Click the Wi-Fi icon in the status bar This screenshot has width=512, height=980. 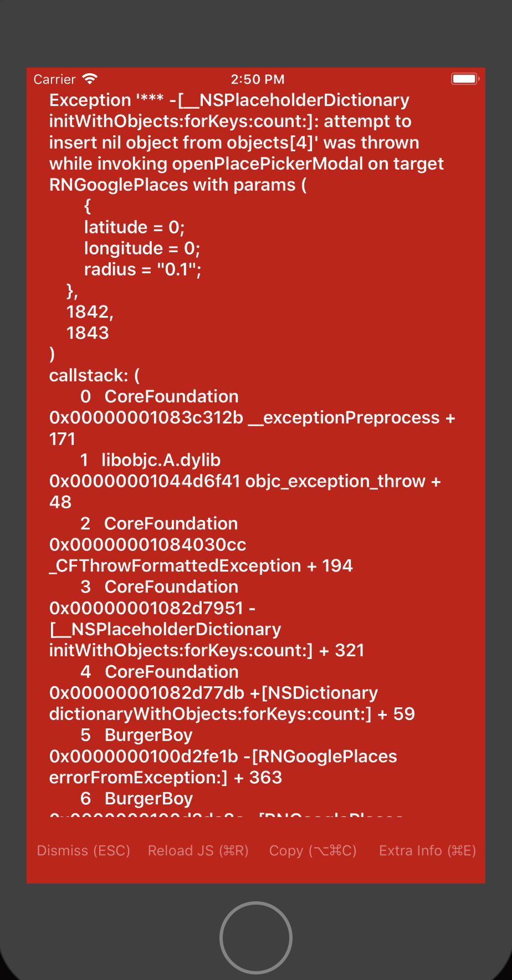pos(89,78)
